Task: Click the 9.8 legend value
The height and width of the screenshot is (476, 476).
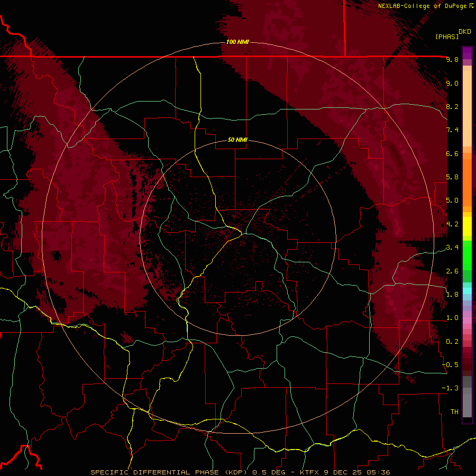Action: 452,59
